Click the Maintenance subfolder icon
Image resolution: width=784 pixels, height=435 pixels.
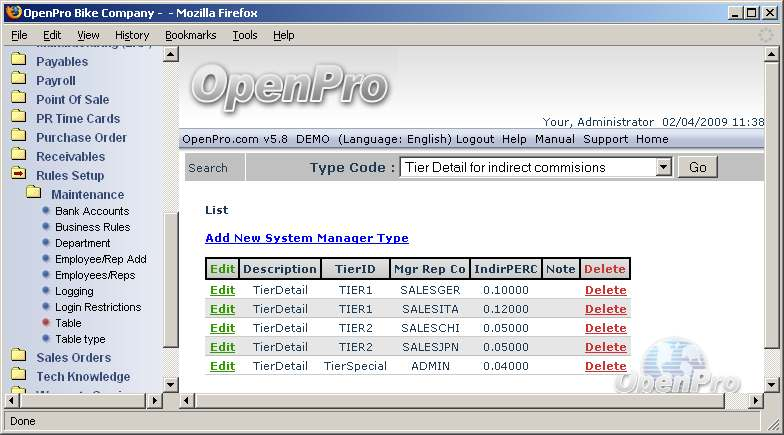click(34, 194)
